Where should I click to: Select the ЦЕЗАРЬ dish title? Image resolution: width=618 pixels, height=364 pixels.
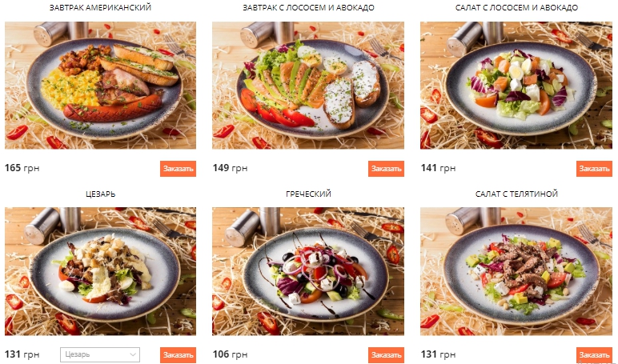point(101,194)
